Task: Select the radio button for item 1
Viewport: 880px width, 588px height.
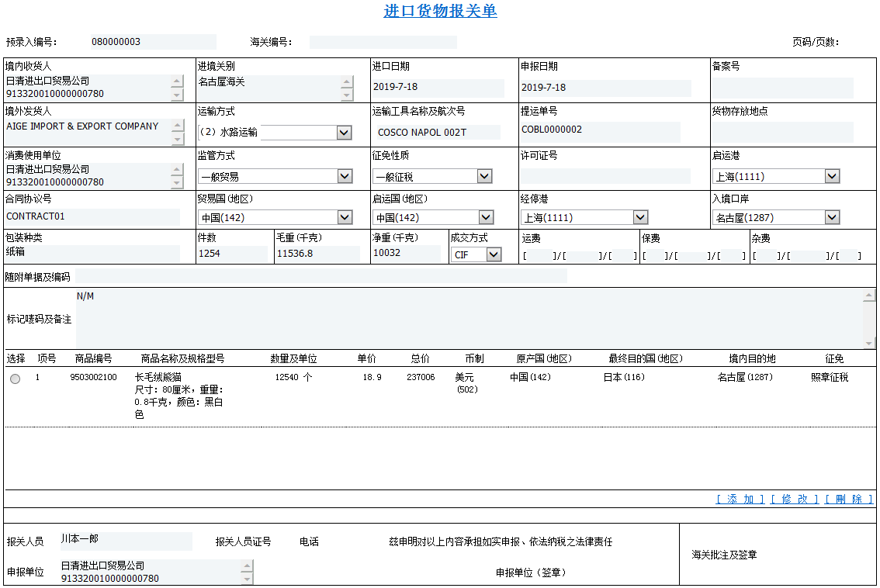Action: pyautogui.click(x=16, y=379)
